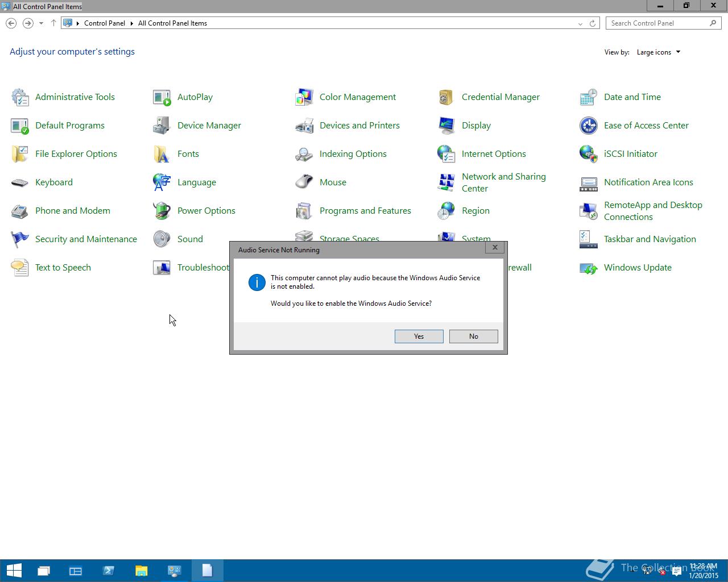The width and height of the screenshot is (728, 582).
Task: Refresh the Control Panel view
Action: [593, 23]
